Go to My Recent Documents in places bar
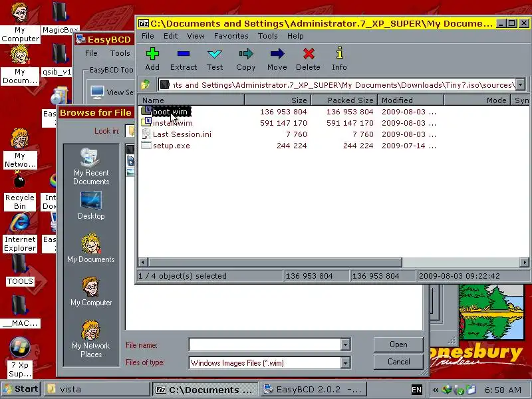Screen dimensions: 532x399 [x=91, y=167]
